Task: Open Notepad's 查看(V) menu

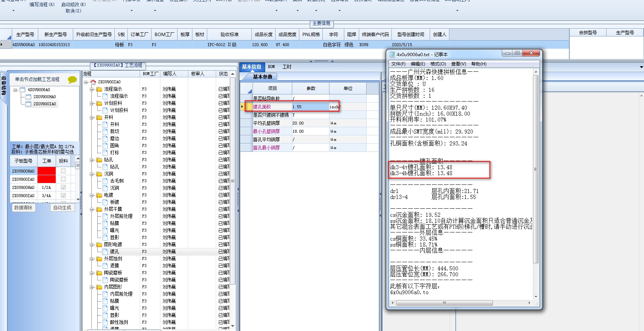Action: (x=458, y=64)
